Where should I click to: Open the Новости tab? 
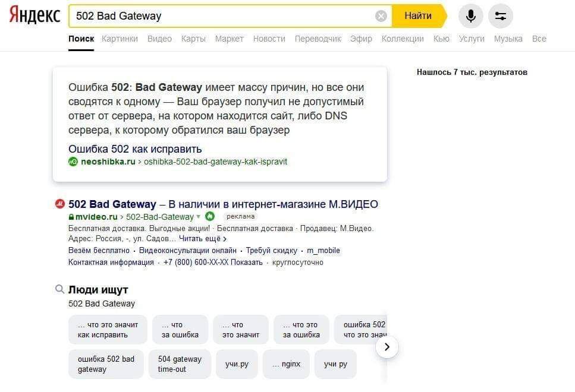click(269, 39)
